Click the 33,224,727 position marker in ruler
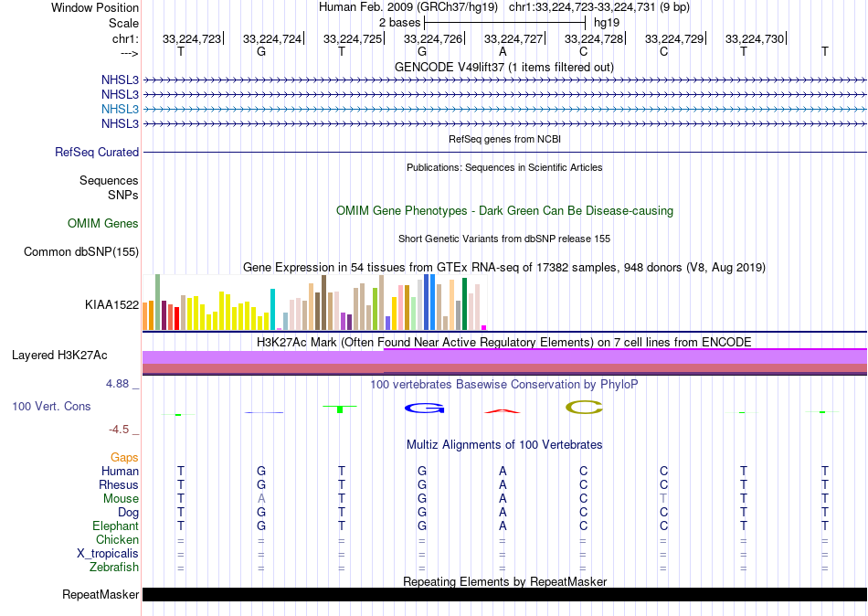This screenshot has height=616, width=868. [x=513, y=39]
